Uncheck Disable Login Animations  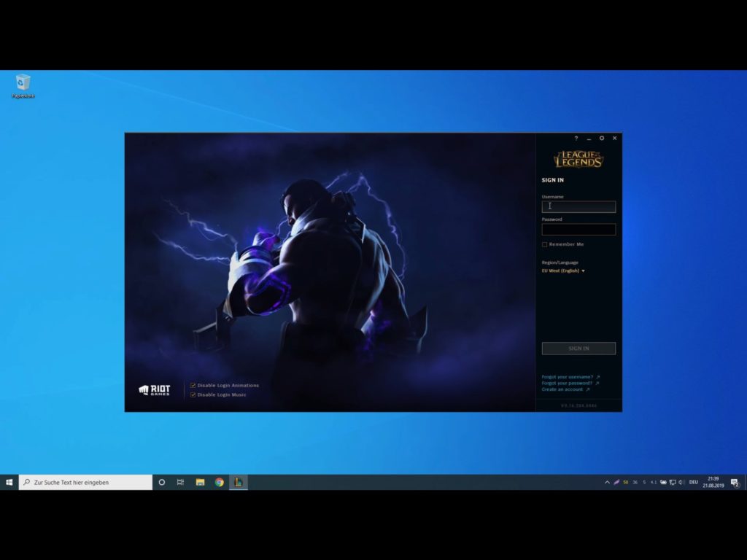(x=193, y=385)
